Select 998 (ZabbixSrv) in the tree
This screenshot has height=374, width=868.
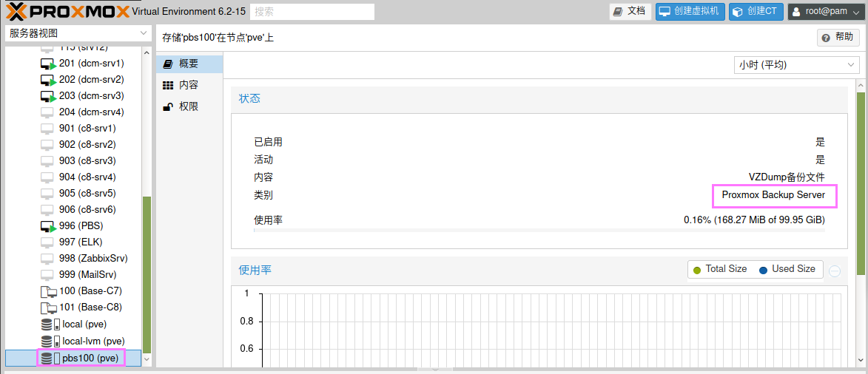point(73,259)
